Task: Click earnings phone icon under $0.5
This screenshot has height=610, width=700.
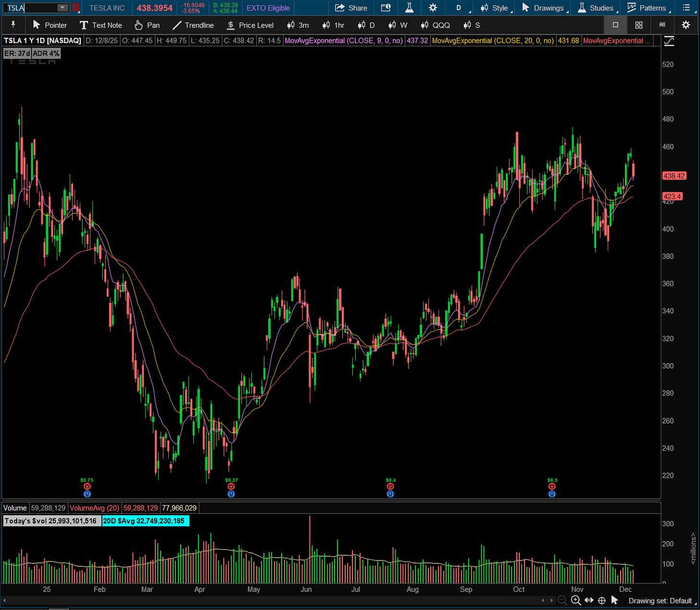Action: (x=552, y=487)
